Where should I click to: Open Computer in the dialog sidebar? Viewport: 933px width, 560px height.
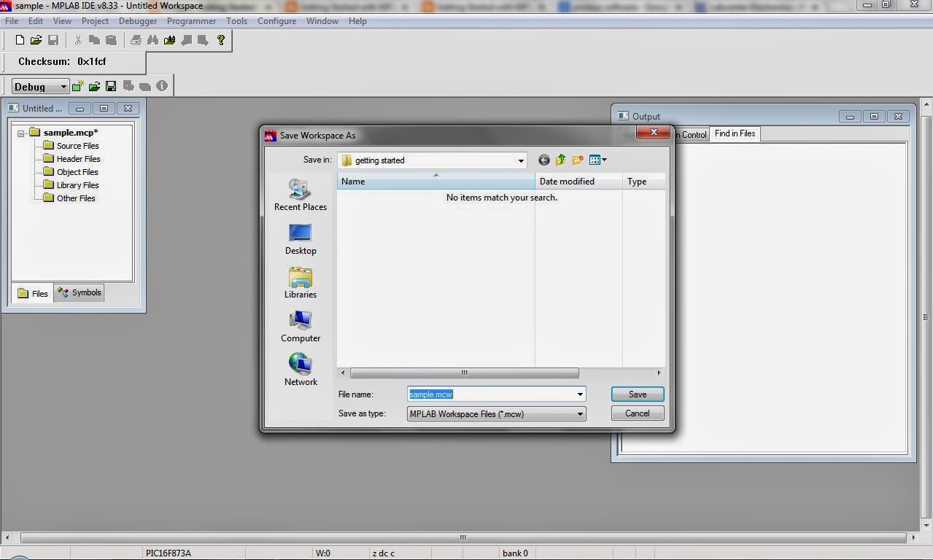[301, 327]
